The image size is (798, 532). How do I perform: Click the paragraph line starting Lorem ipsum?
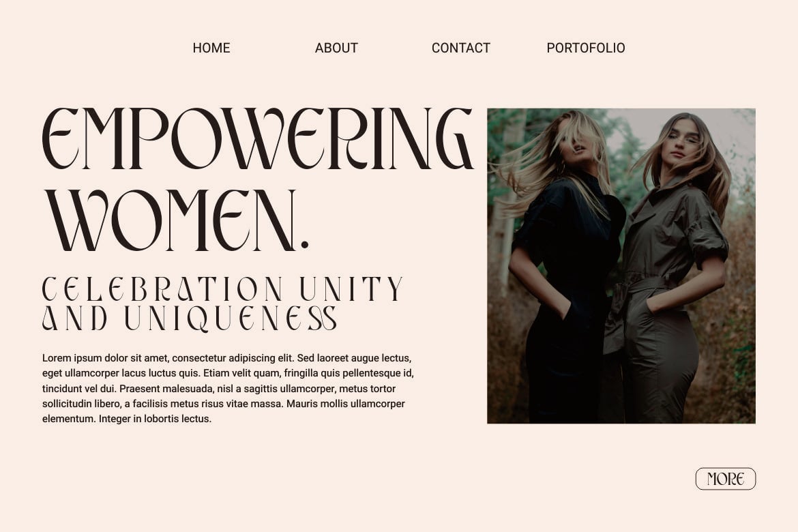pyautogui.click(x=227, y=358)
